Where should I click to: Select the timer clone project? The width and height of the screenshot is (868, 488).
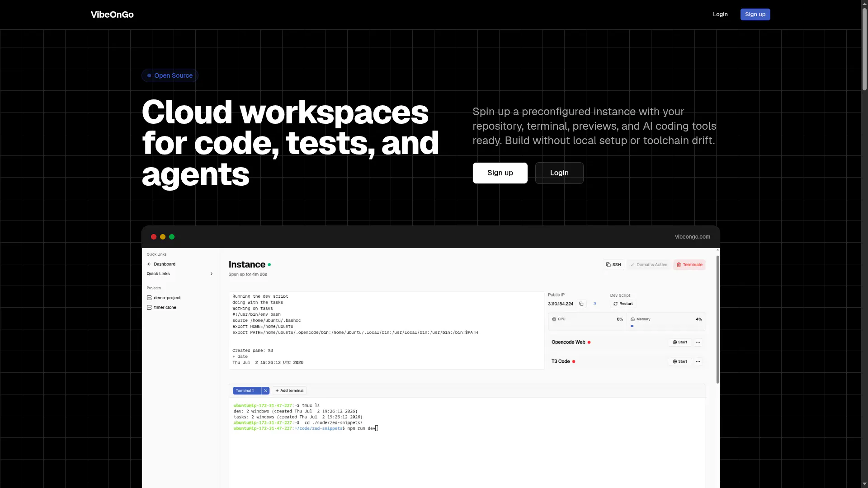pos(165,307)
